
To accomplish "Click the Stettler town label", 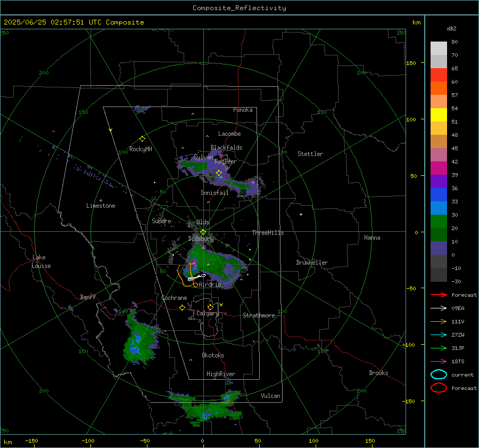I will [310, 154].
